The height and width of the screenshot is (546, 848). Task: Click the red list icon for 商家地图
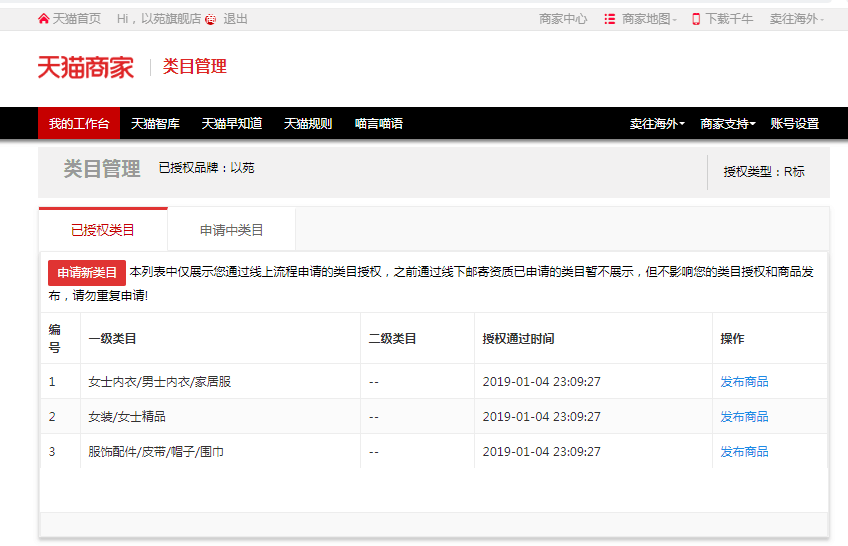pyautogui.click(x=610, y=19)
